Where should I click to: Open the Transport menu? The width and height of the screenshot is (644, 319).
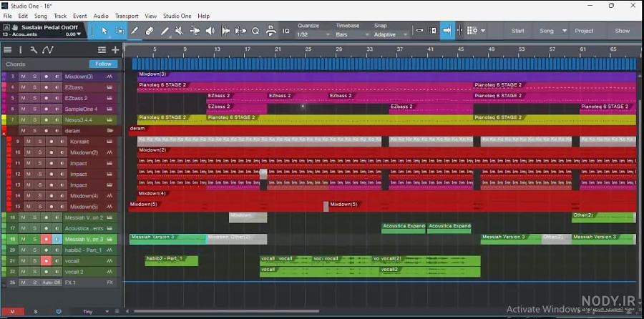tap(127, 16)
